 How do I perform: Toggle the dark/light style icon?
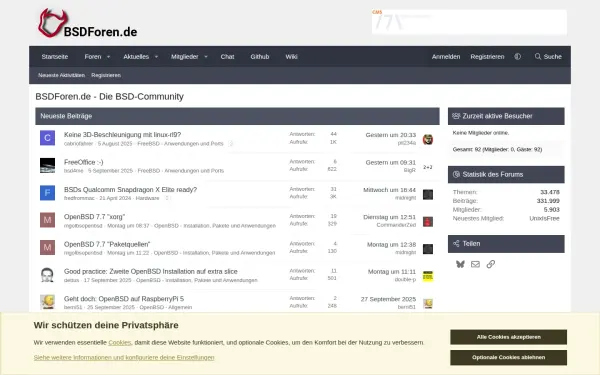517,57
